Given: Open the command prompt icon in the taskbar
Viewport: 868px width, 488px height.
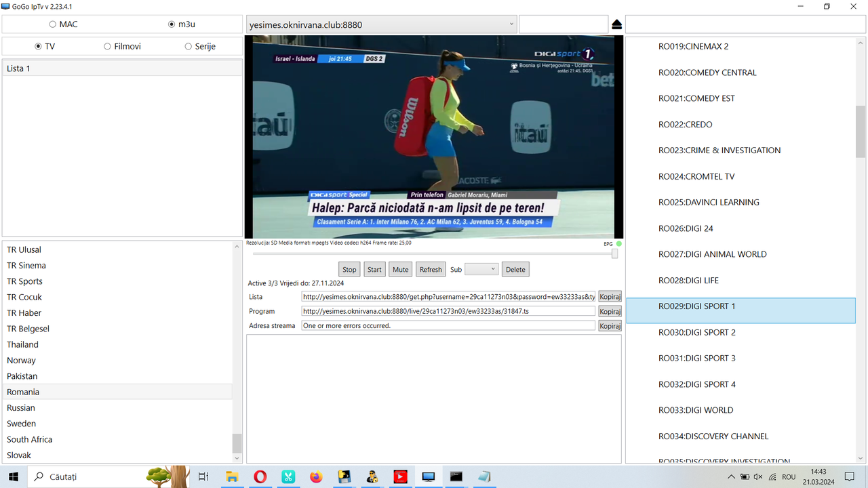Looking at the screenshot, I should [x=456, y=477].
